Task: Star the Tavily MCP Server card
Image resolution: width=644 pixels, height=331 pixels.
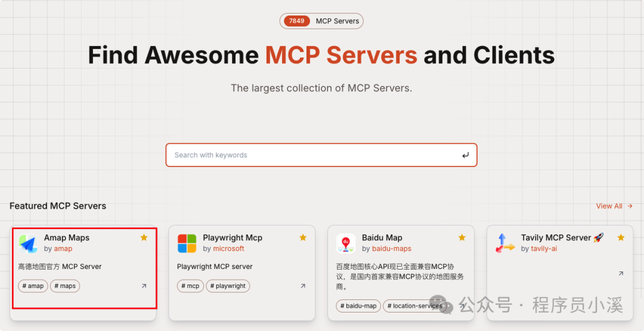Action: click(621, 237)
